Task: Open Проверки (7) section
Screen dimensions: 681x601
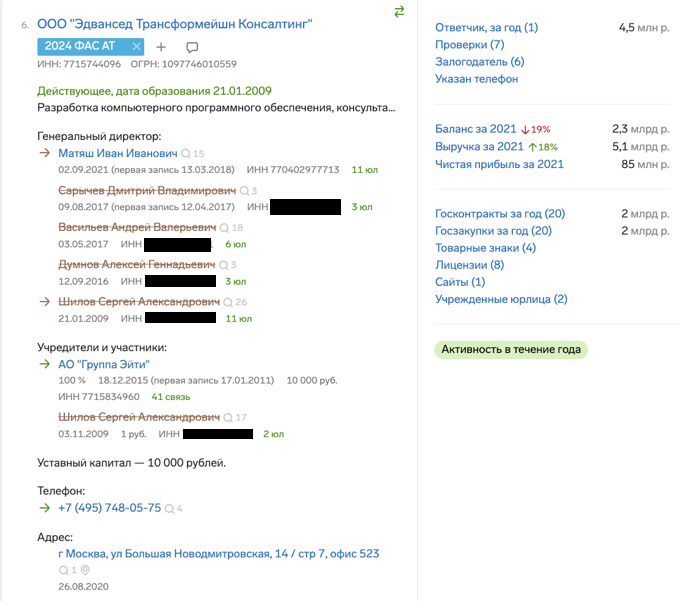Action: click(x=469, y=45)
